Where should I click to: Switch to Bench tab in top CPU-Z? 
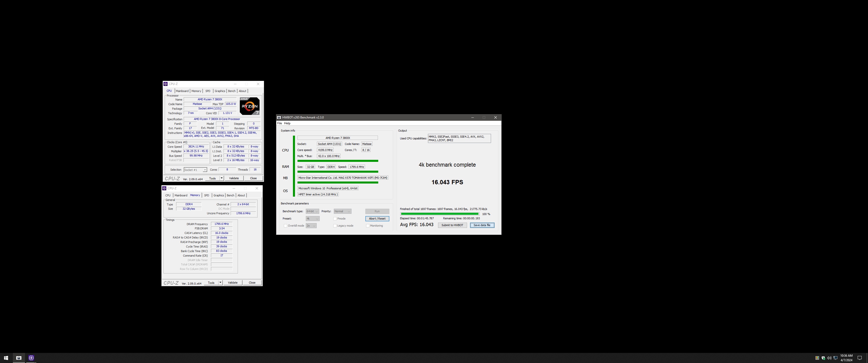(232, 91)
